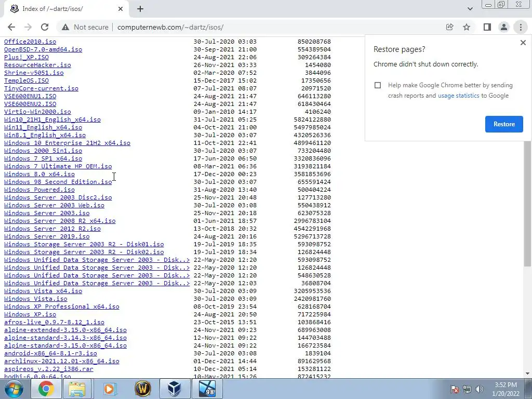Open Virtio-Win2000.iso link

coord(37,112)
